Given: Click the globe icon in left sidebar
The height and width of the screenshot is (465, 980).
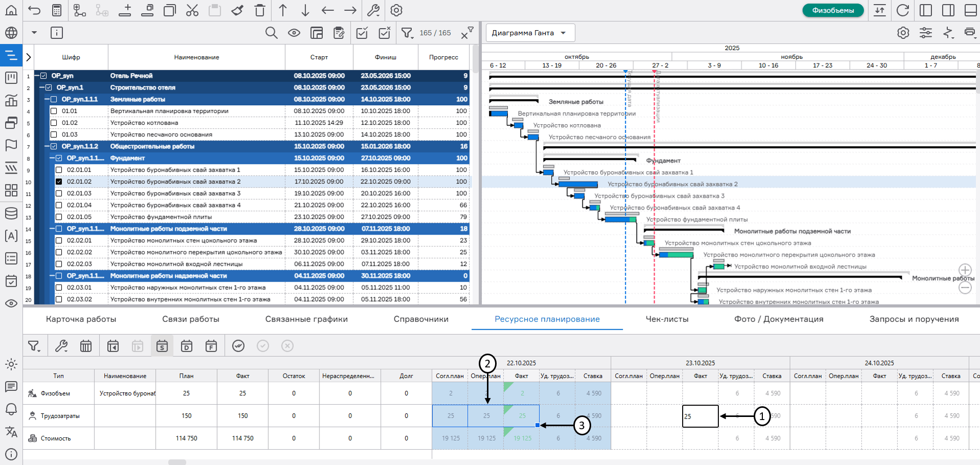Looking at the screenshot, I should pos(11,33).
